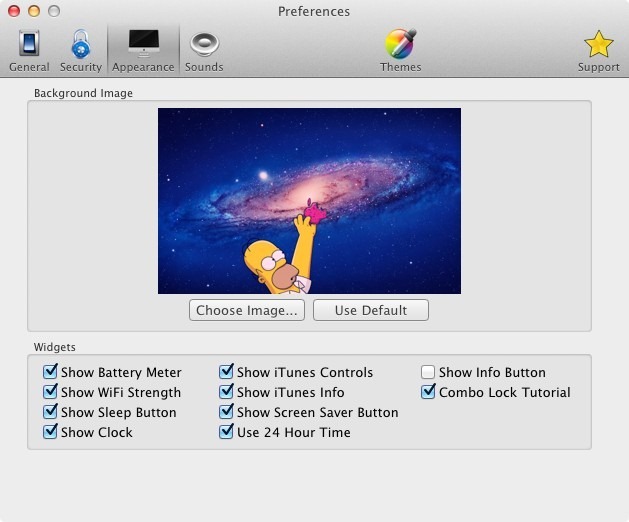Disable Show Screen Saver Button
This screenshot has height=522, width=629.
226,412
